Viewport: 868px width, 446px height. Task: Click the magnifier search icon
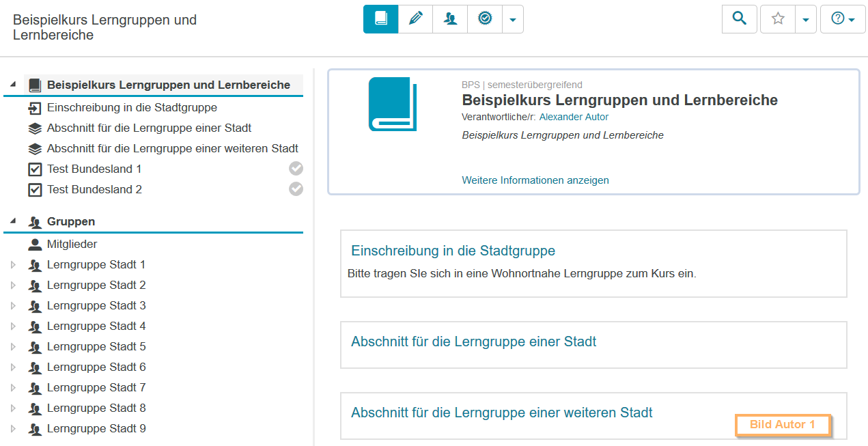click(x=739, y=19)
